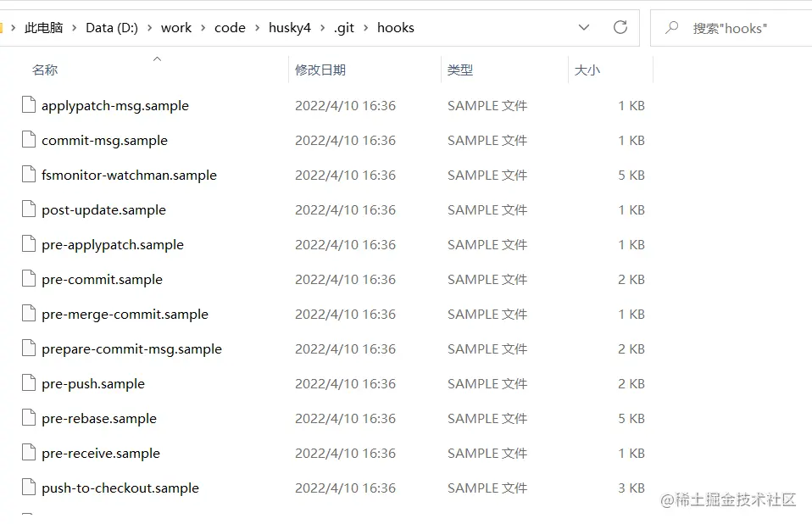
Task: Expand chevron after 此电脑 breadcrumb
Action: coord(74,28)
